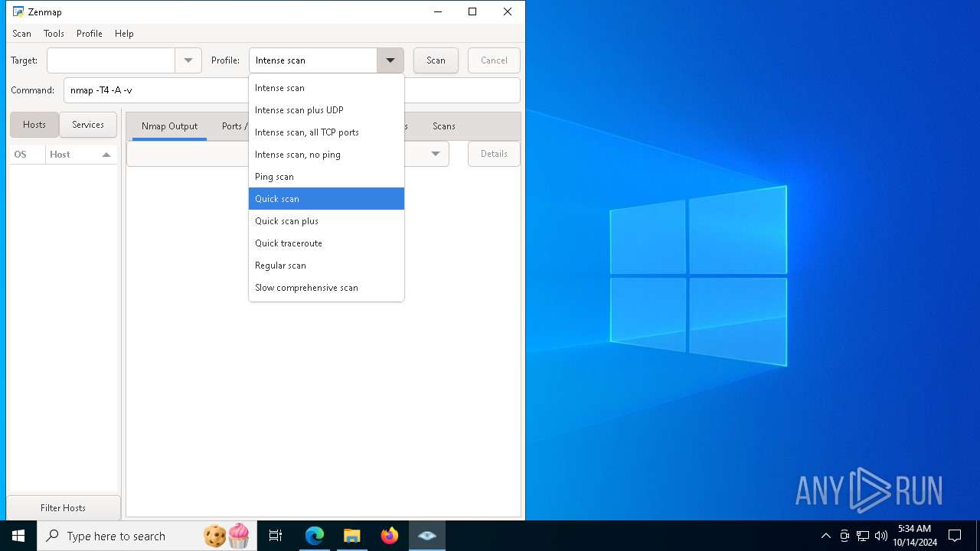Sort by Host column header

click(81, 155)
